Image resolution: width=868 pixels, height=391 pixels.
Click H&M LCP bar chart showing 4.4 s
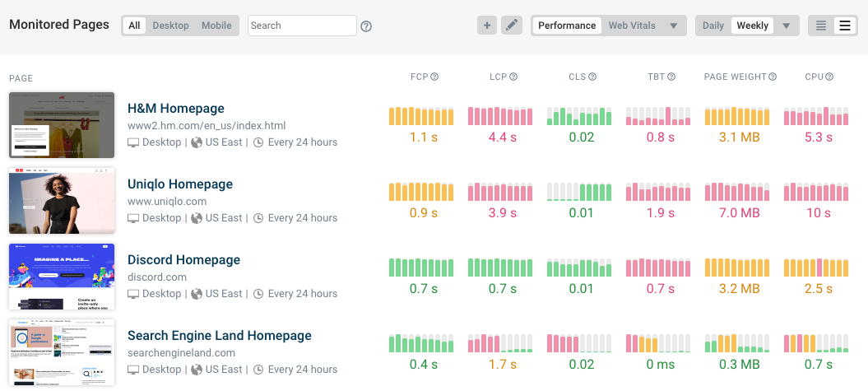coord(500,116)
